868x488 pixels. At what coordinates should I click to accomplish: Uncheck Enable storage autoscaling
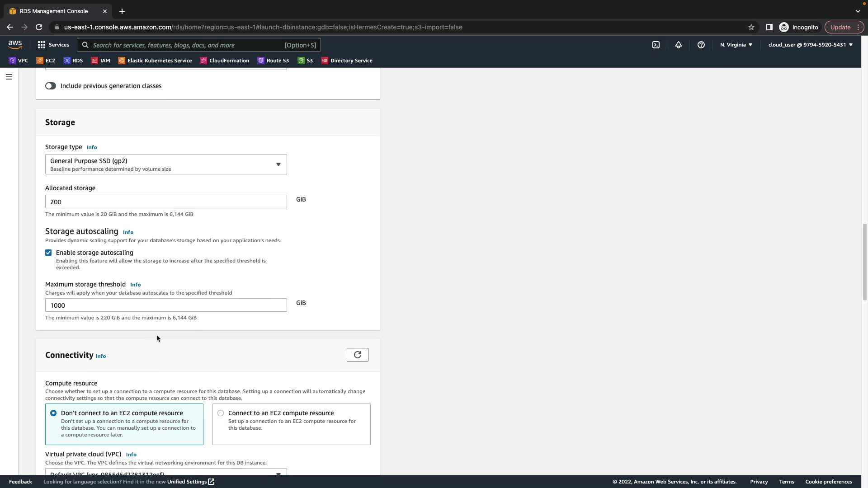(48, 253)
